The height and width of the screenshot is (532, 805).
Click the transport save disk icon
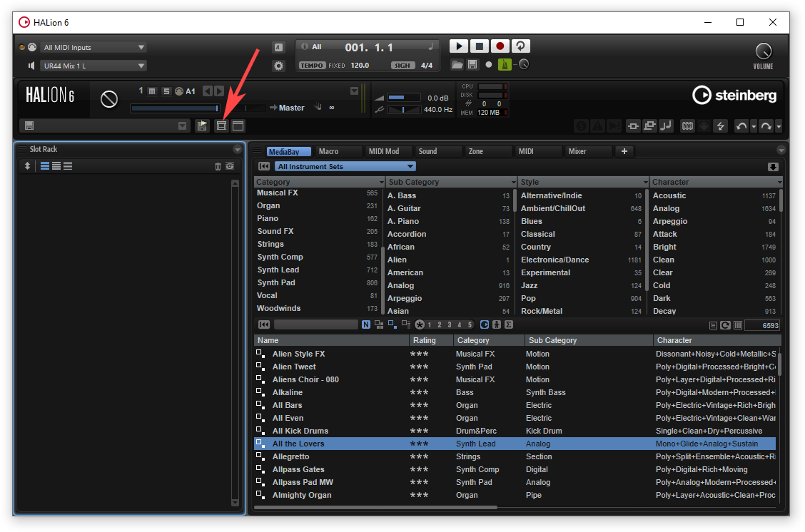(x=472, y=65)
